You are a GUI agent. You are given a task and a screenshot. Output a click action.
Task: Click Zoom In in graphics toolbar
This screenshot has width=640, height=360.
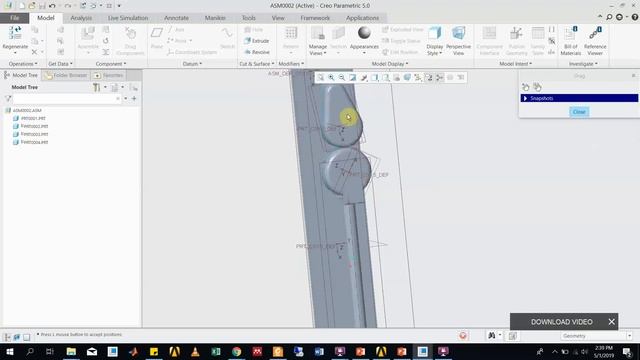331,78
